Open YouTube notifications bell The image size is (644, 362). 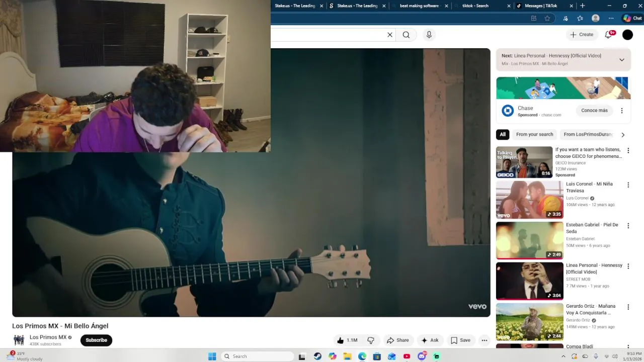coord(609,34)
